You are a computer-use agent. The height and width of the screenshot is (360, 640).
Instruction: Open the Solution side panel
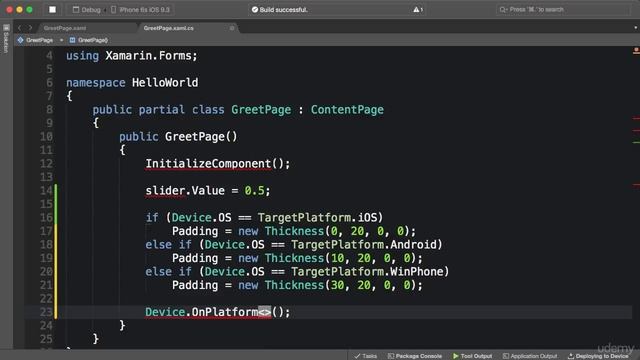6,39
